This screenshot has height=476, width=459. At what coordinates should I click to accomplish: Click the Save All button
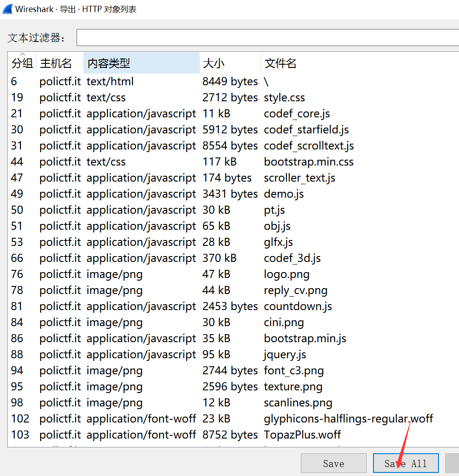(406, 463)
